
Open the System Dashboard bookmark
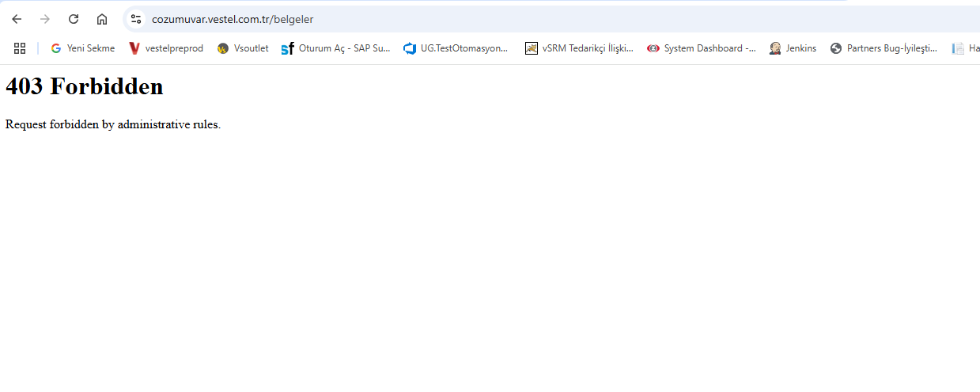tap(701, 48)
